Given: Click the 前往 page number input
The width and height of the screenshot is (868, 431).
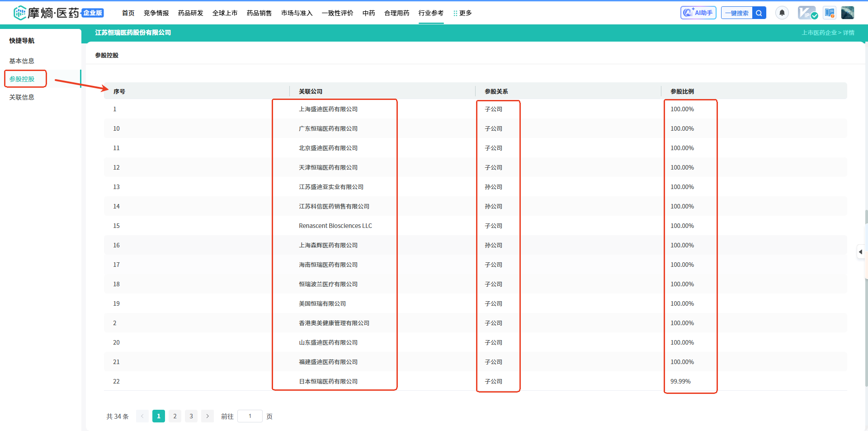Looking at the screenshot, I should coord(250,416).
